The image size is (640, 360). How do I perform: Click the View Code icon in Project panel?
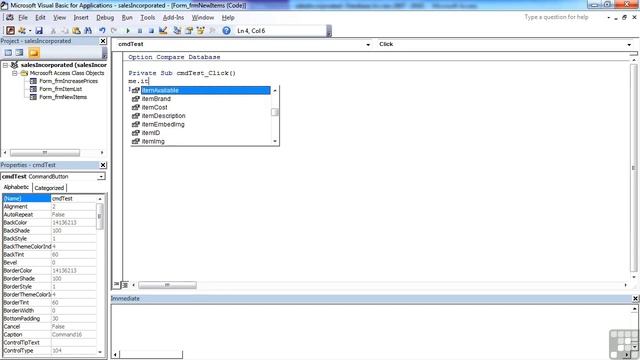8,53
